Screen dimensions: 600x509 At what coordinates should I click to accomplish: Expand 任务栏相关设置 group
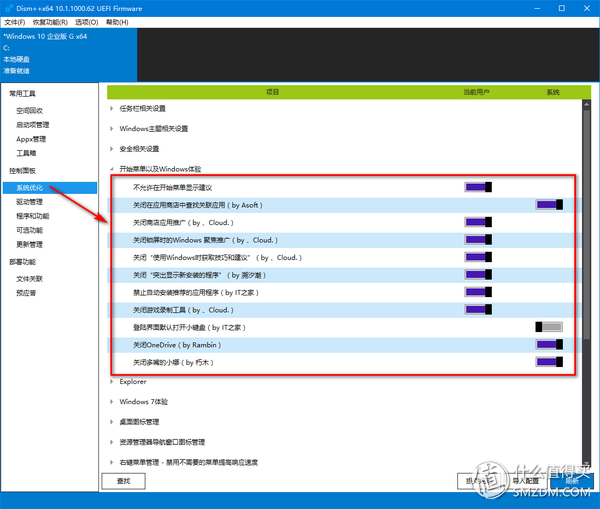coord(111,109)
